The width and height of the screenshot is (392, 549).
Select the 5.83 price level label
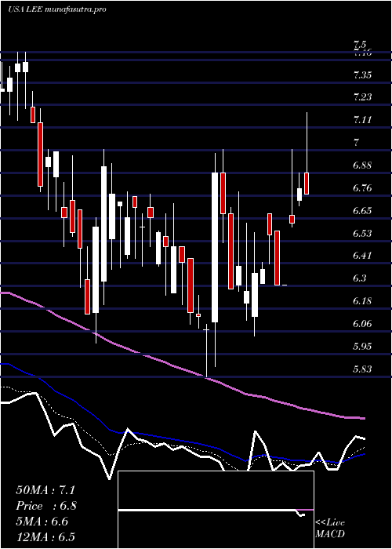point(362,369)
